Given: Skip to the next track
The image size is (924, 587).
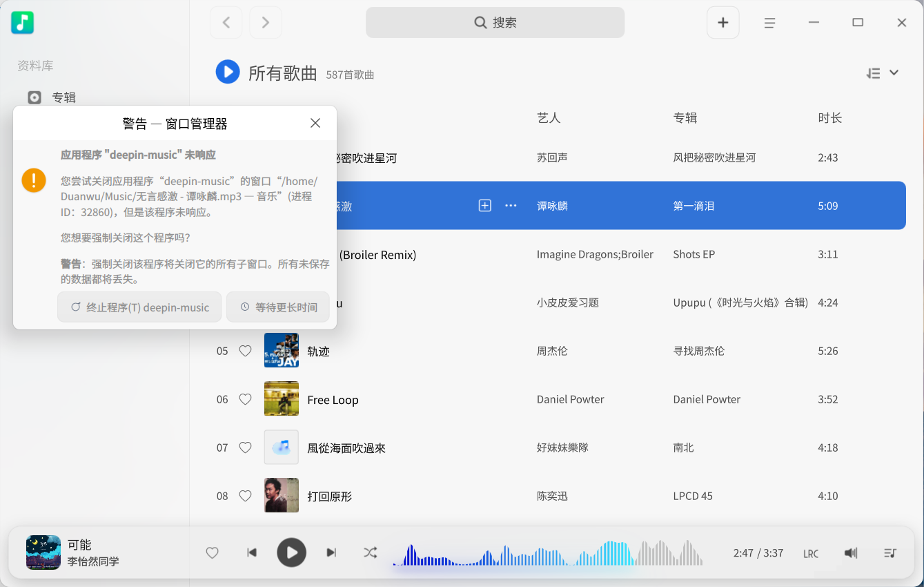Looking at the screenshot, I should click(x=331, y=552).
